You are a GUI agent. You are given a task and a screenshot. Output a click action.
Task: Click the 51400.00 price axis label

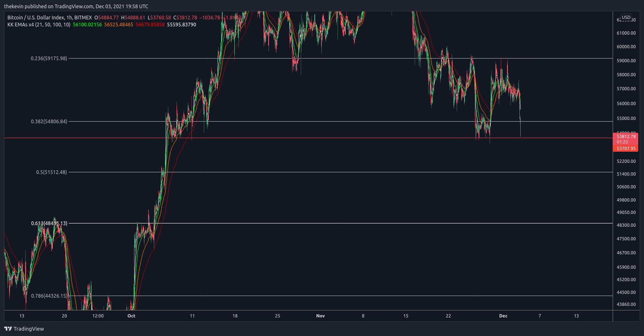626,174
